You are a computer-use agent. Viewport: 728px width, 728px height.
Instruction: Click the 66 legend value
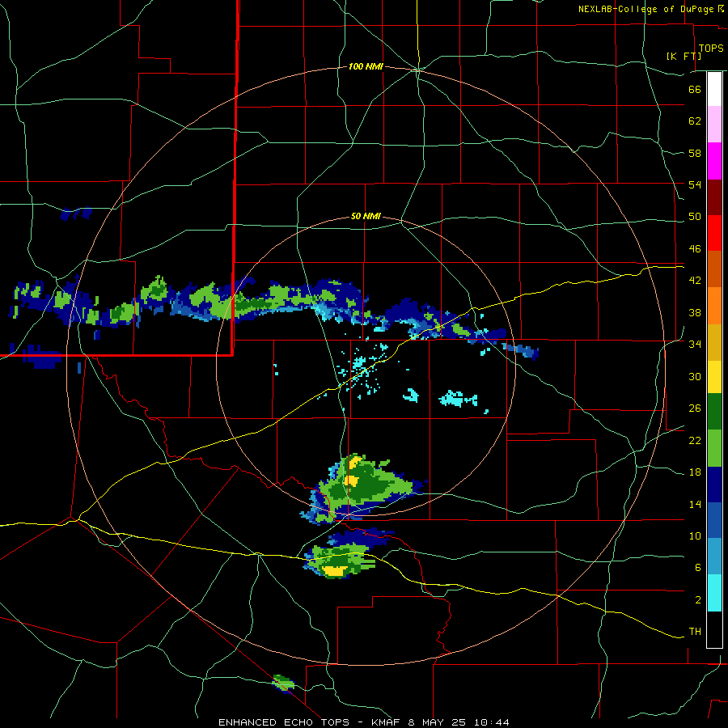click(695, 89)
